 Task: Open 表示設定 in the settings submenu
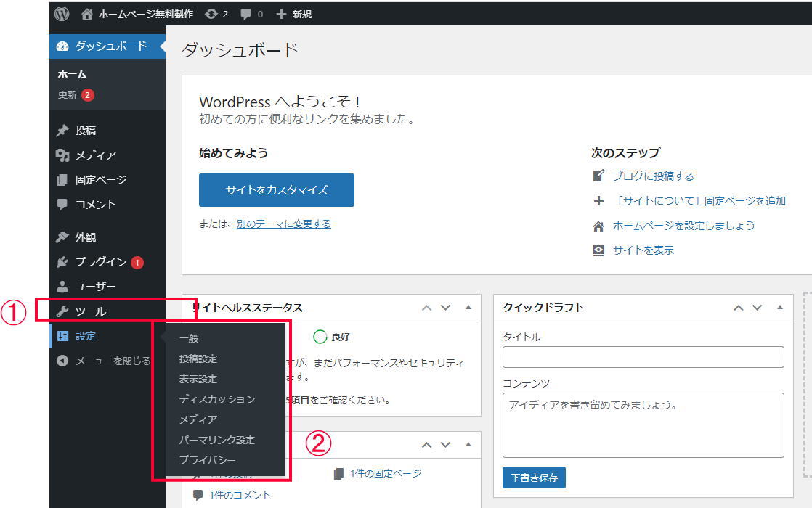click(x=198, y=379)
